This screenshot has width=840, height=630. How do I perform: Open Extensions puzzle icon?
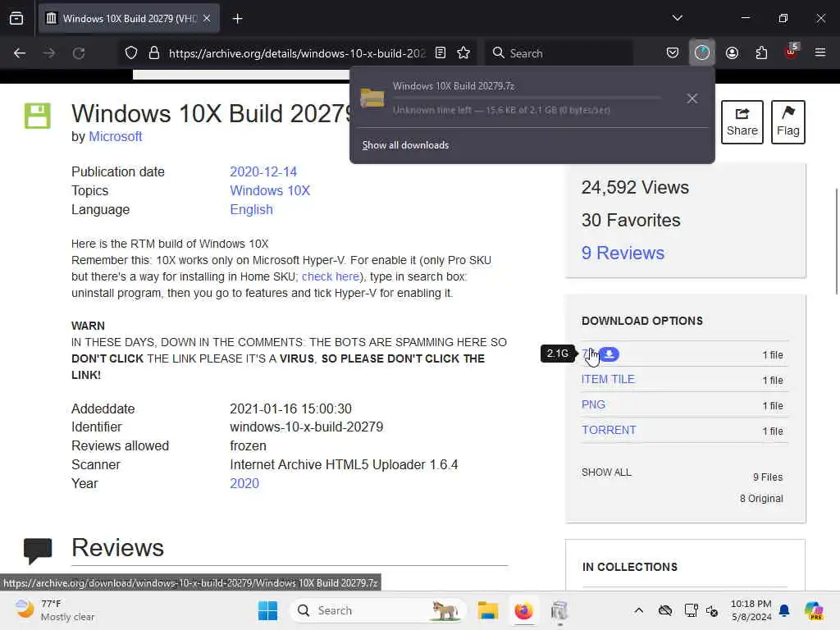click(761, 53)
